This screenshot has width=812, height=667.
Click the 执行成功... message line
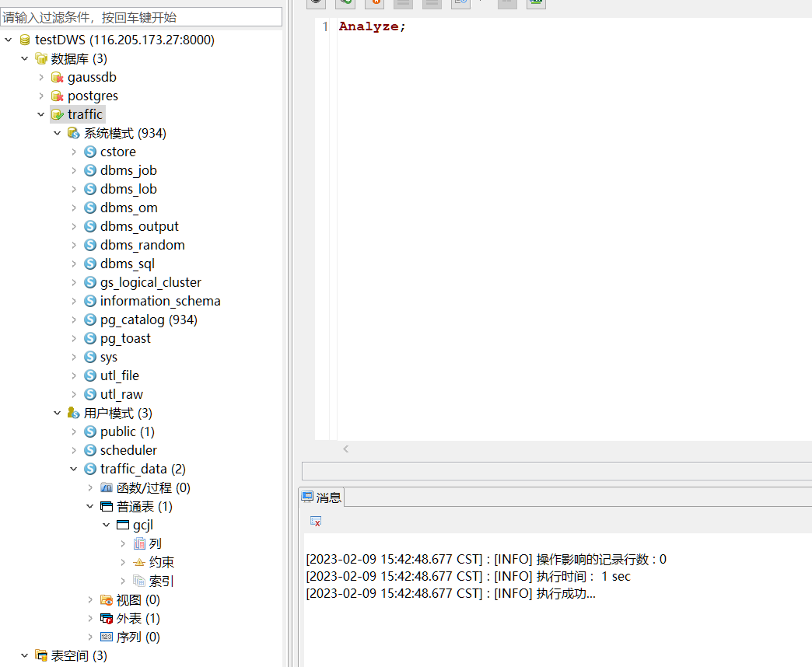450,593
